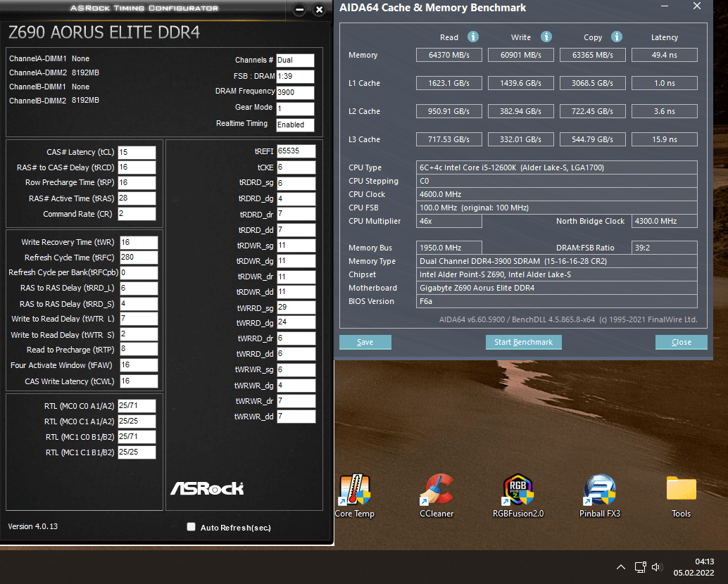This screenshot has height=584, width=728.
Task: Click Memory Latency result 49.4 ns
Action: click(x=665, y=55)
